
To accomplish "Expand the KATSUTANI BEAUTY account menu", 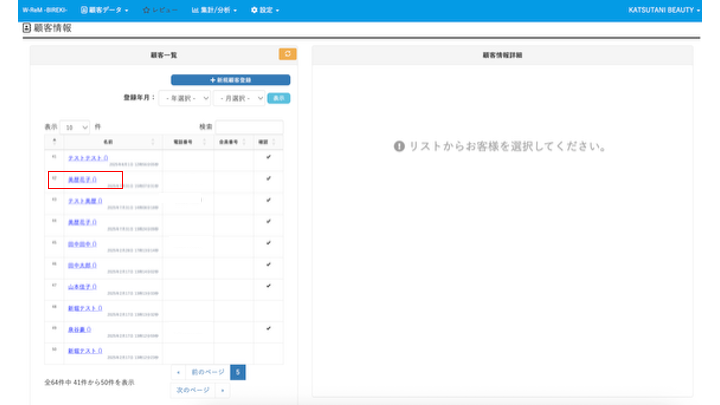I will tap(664, 10).
